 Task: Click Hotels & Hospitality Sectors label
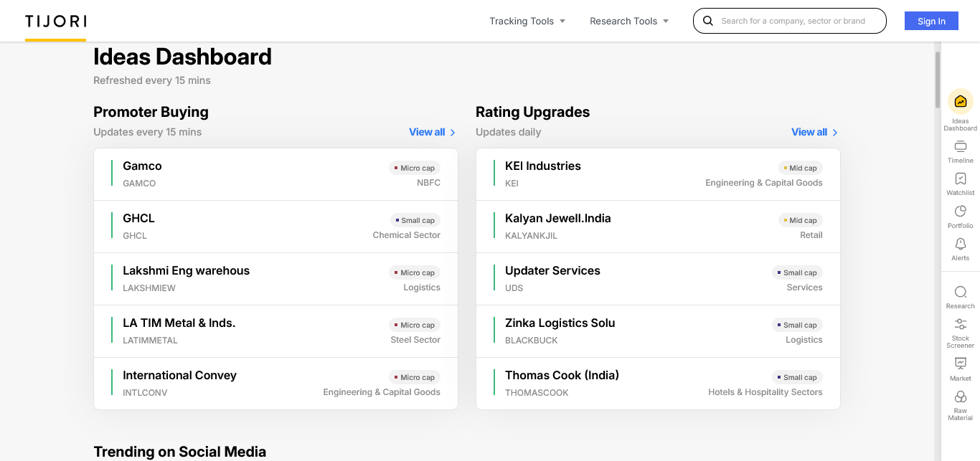765,392
